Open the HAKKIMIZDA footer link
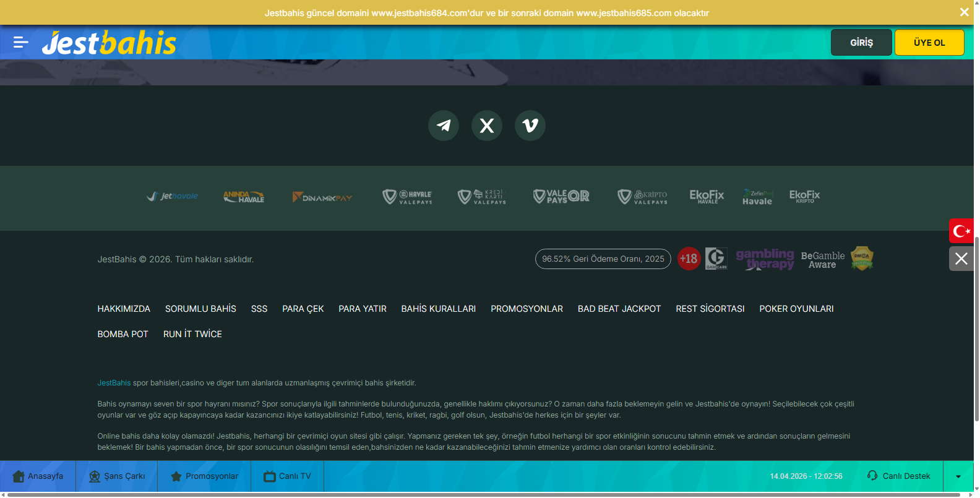This screenshot has width=980, height=498. 124,309
